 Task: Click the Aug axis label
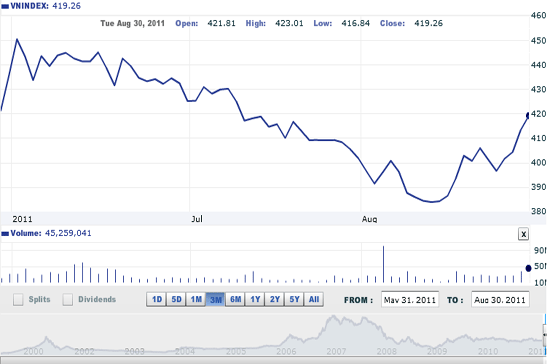click(x=369, y=220)
